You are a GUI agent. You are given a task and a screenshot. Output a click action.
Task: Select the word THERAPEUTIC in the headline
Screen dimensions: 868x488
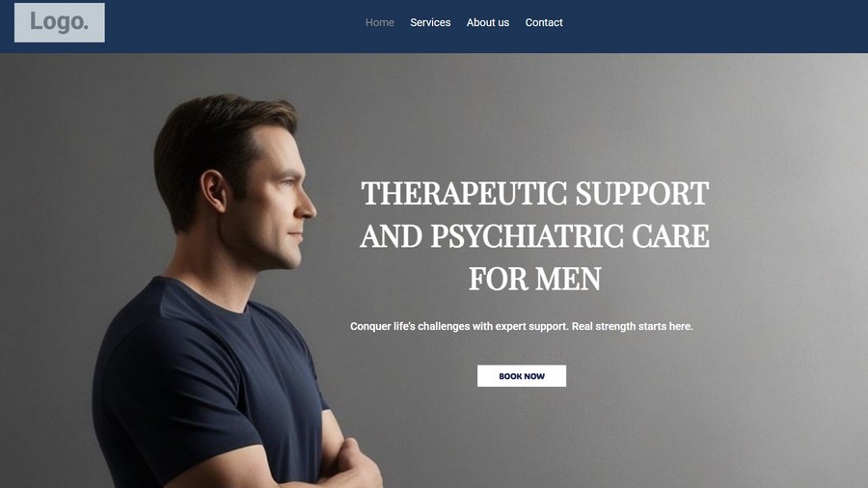pyautogui.click(x=464, y=194)
